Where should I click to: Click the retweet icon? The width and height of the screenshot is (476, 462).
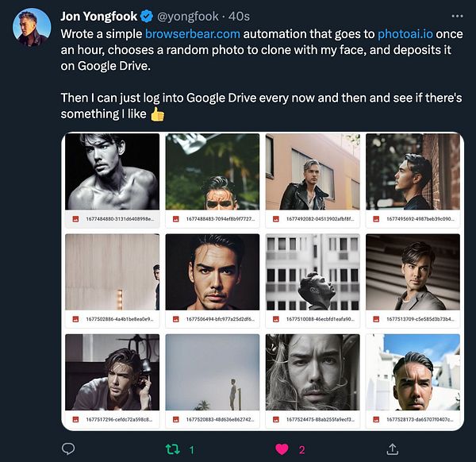coord(174,449)
